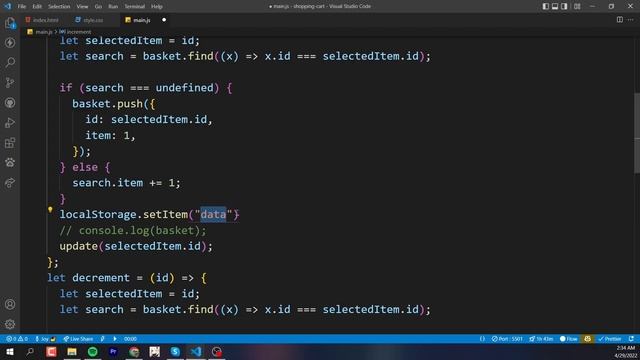This screenshot has width=640, height=360.
Task: Open the Extensions view
Action: pos(10,142)
